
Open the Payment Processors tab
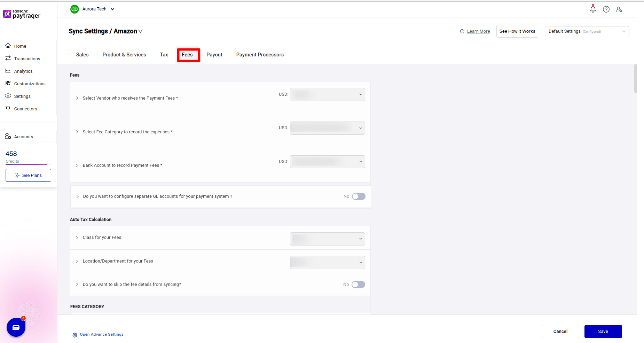pyautogui.click(x=260, y=55)
